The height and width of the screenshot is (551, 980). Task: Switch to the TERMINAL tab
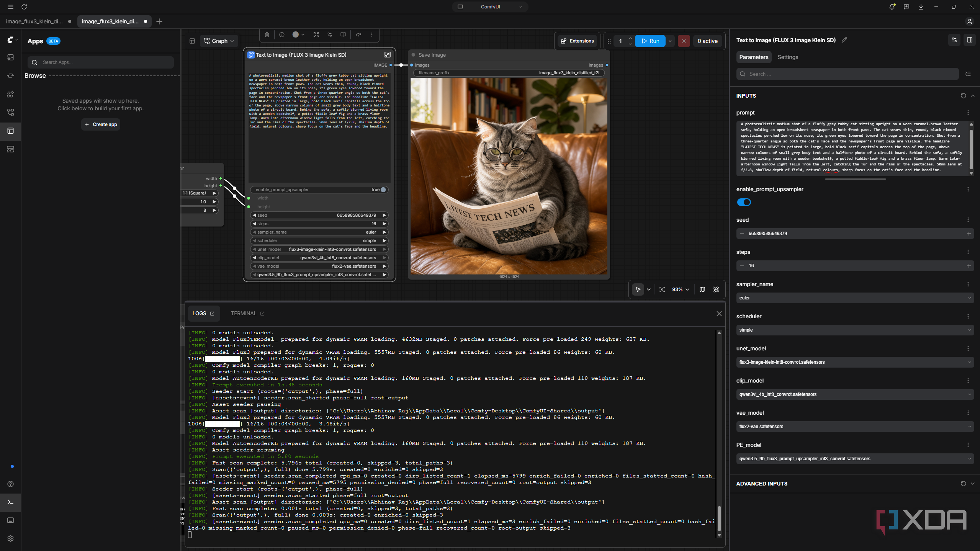coord(247,313)
